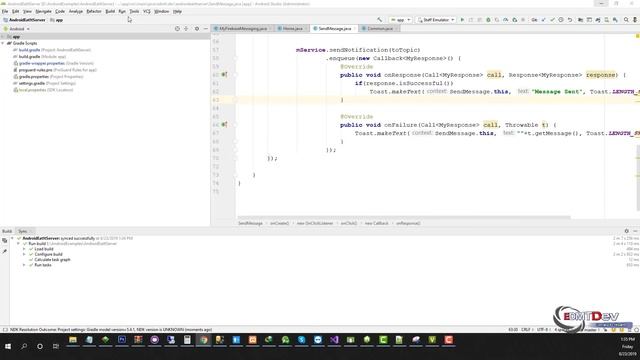Click scroll-from-source target icon in Project panel
Viewport: 640px width, 360px height.
click(x=177, y=29)
